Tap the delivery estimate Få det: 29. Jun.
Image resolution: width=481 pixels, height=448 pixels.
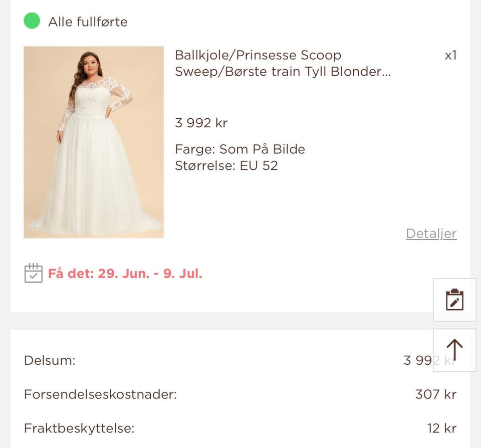click(x=125, y=274)
